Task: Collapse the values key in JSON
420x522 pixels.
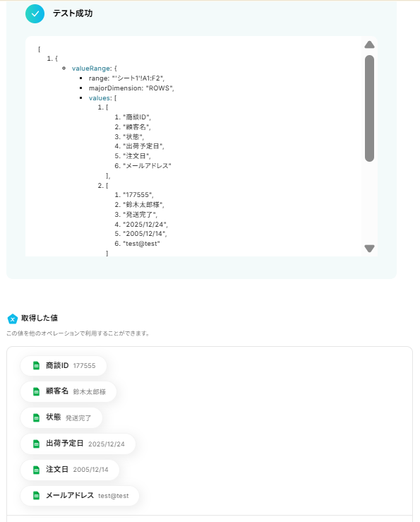Action: click(99, 98)
